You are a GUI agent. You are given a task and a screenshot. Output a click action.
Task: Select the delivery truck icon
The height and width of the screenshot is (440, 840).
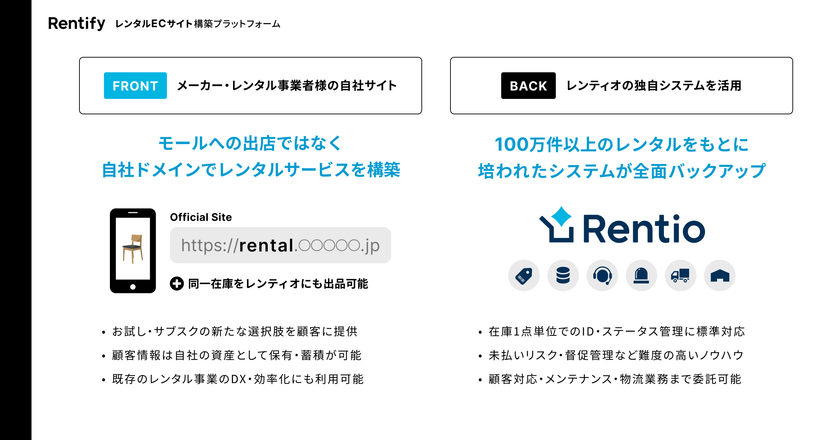tap(680, 275)
